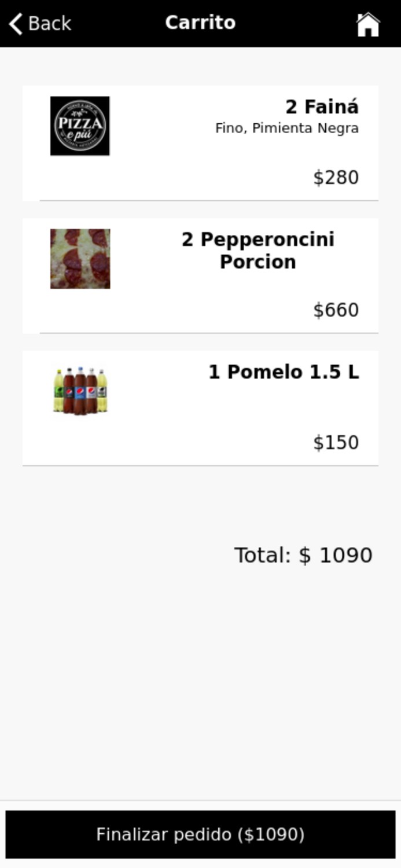The width and height of the screenshot is (401, 868).
Task: Click the soda bottles product image
Action: 80,389
